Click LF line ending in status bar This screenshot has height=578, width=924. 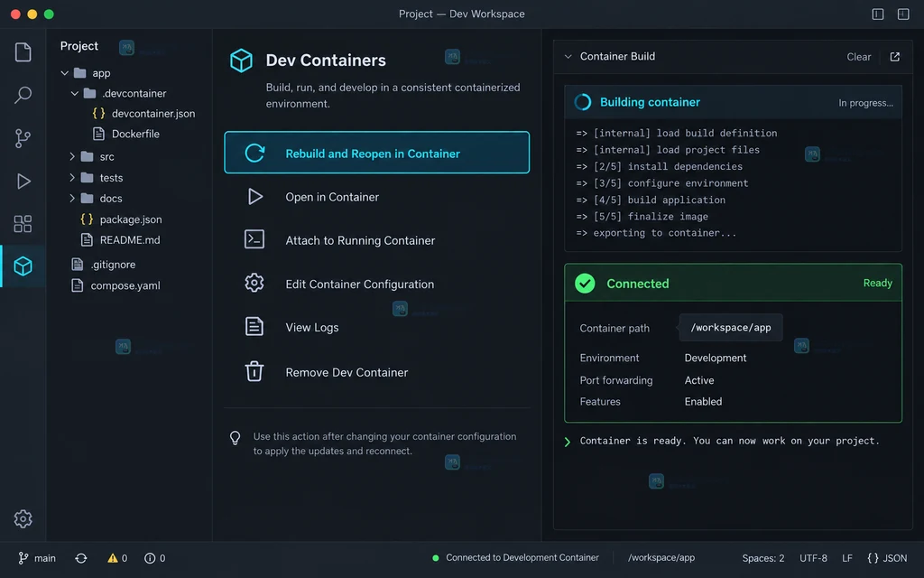[846, 558]
